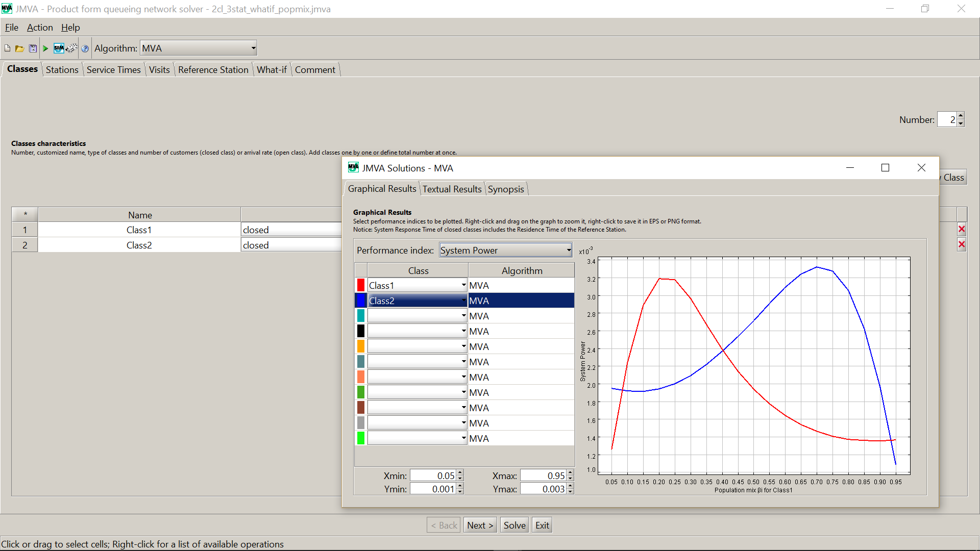Viewport: 980px width, 551px height.
Task: Click the JMVA application logo icon
Action: coord(8,8)
